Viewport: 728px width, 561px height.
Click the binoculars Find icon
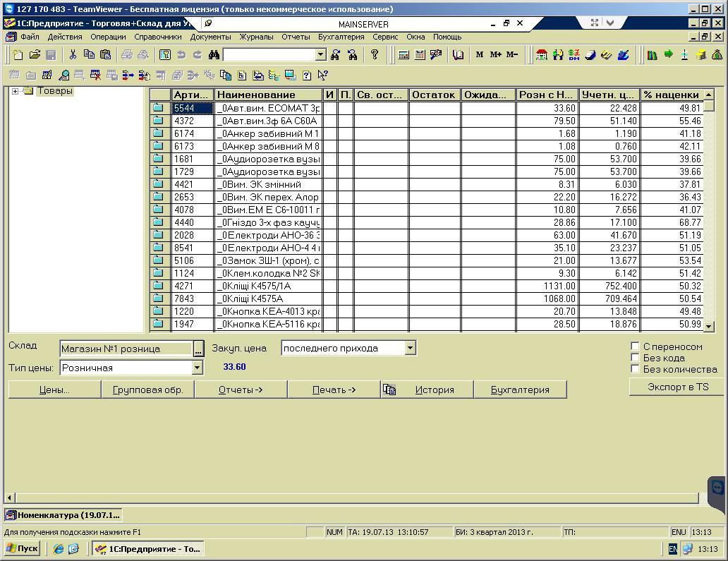[214, 55]
